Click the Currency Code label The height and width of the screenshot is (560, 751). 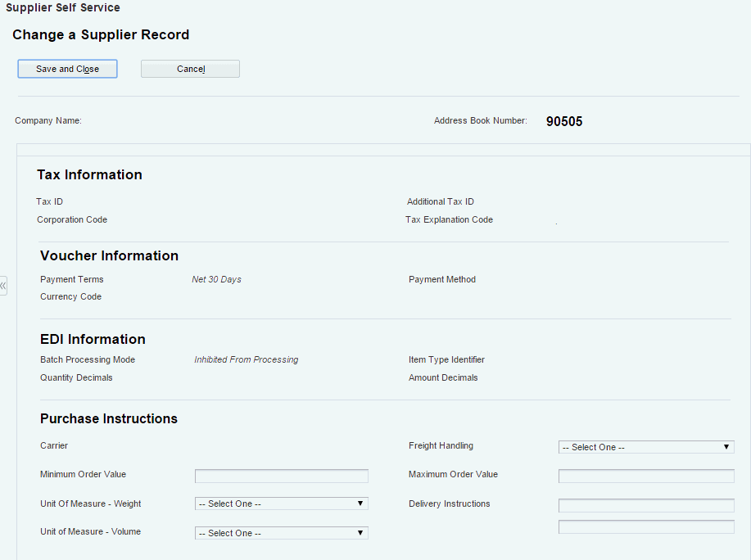tap(71, 296)
